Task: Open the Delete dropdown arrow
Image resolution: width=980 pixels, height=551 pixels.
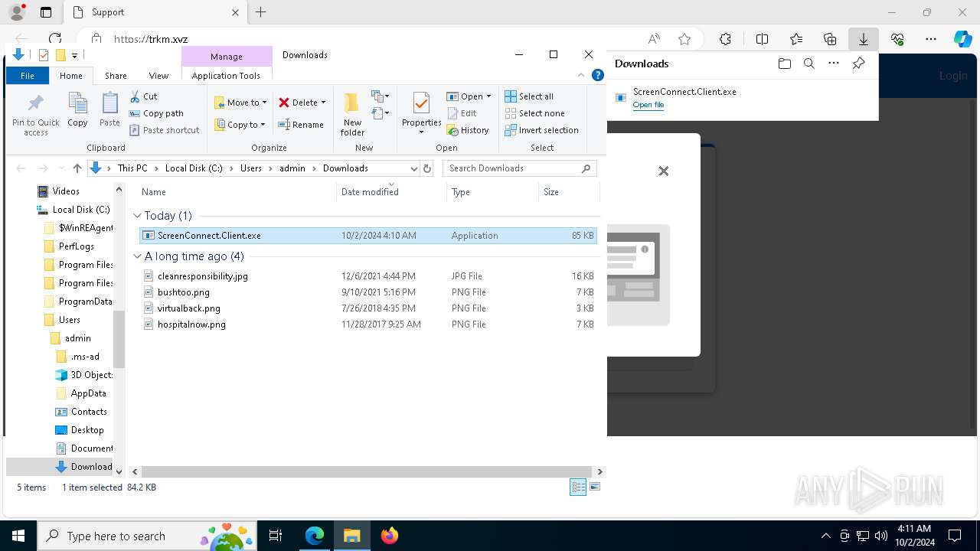Action: tap(323, 103)
